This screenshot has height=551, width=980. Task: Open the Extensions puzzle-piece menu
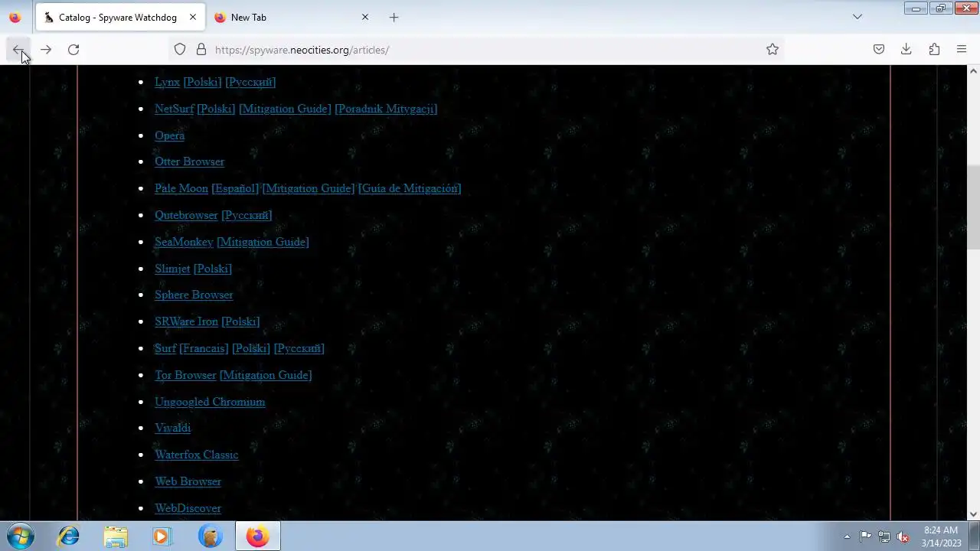[x=934, y=50]
